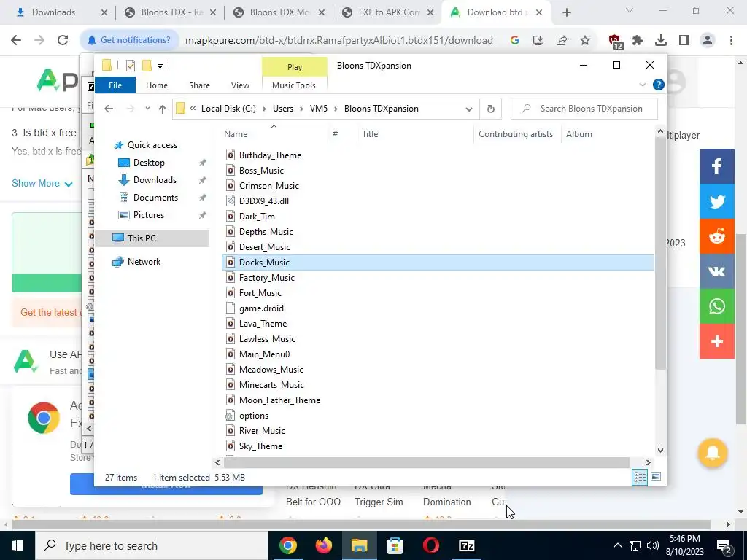Screen dimensions: 747x560
Task: Click the file list horizontal scrollbar
Action: 426,462
